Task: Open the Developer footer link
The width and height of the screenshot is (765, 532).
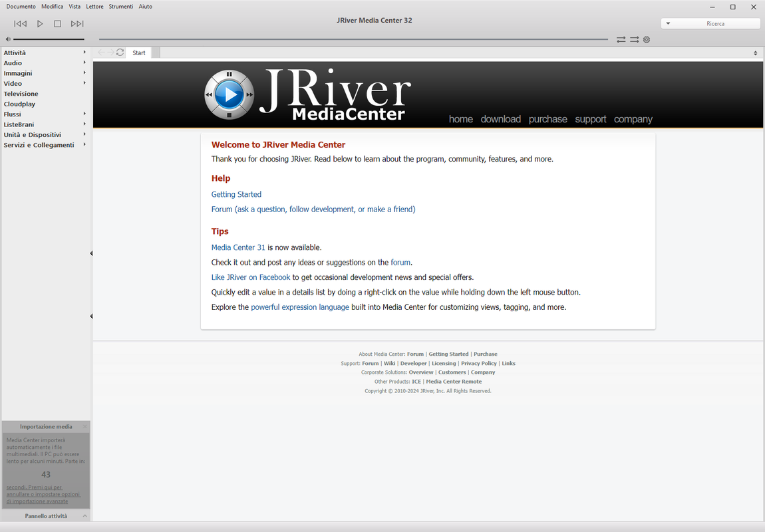Action: [413, 363]
